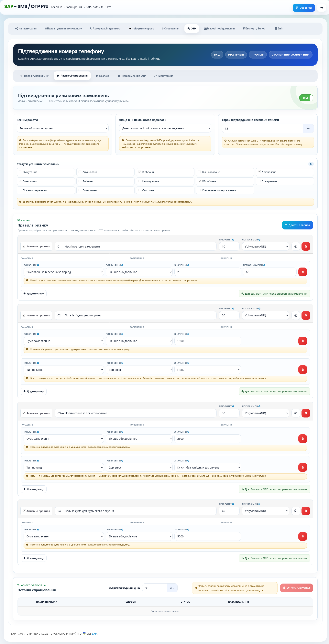The width and height of the screenshot is (329, 644).
Task: Delete rule 04 — Велика сума для будь-якого покупця
Action: [306, 511]
